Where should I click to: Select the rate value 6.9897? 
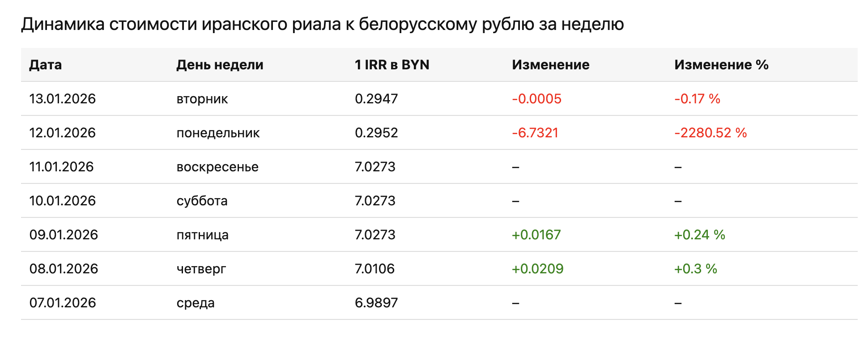(x=376, y=303)
